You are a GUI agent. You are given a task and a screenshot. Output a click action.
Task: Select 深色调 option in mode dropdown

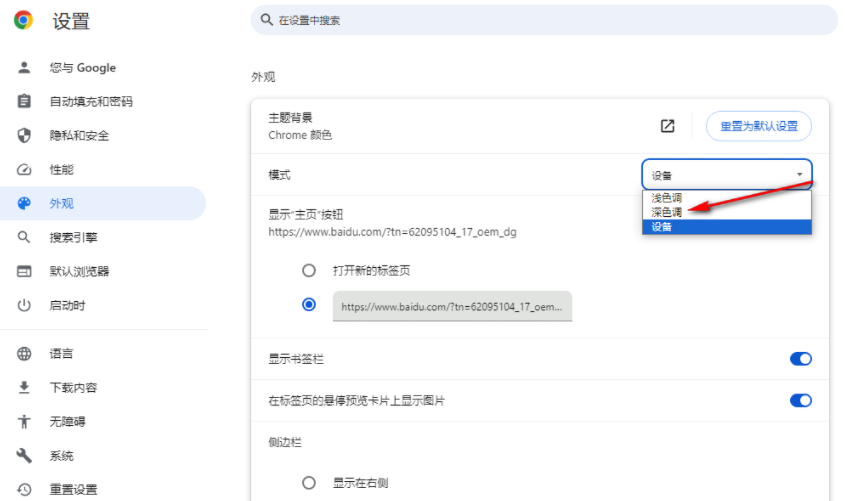[726, 212]
